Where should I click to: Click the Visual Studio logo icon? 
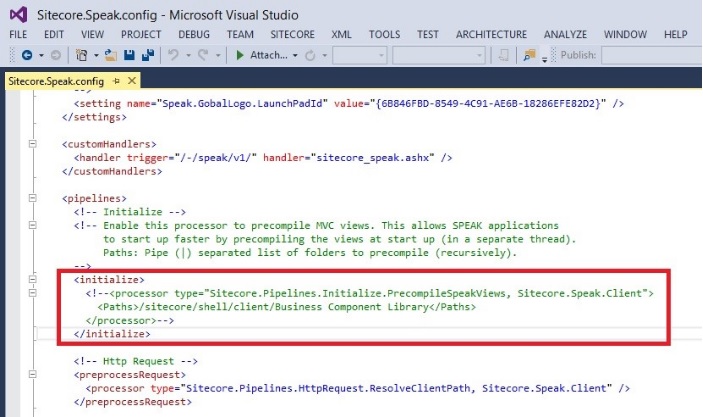(18, 14)
